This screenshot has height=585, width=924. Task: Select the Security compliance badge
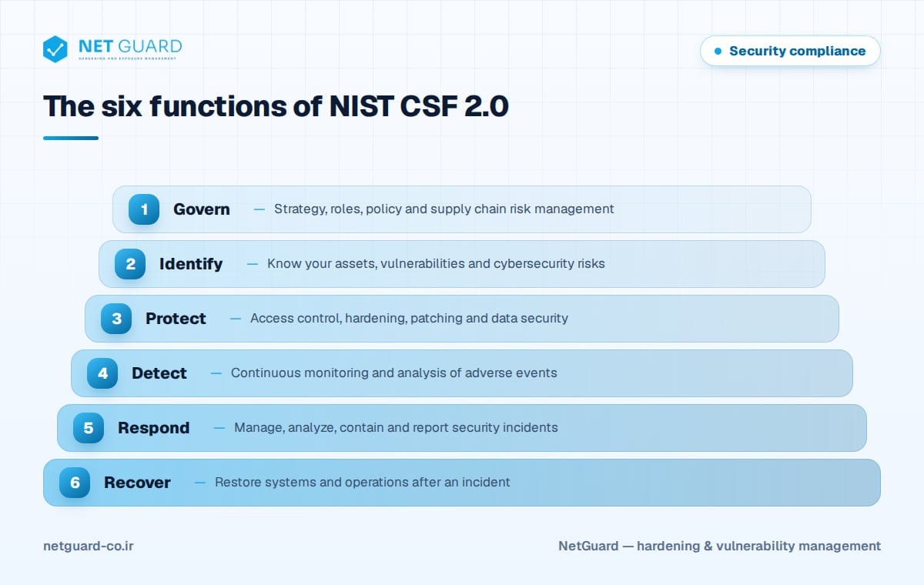point(790,51)
